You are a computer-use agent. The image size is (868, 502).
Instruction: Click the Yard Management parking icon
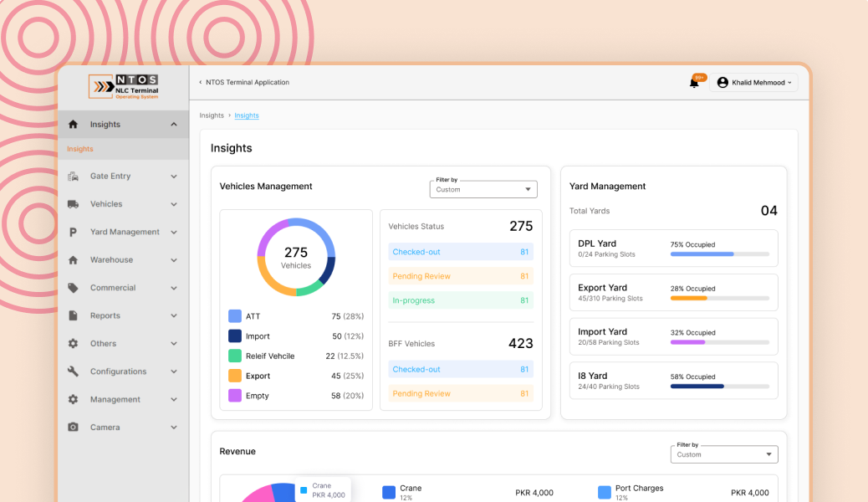73,232
